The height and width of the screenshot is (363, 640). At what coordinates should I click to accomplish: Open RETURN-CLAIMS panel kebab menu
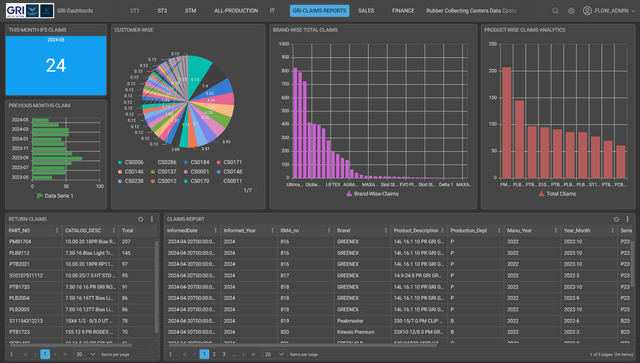(152, 219)
